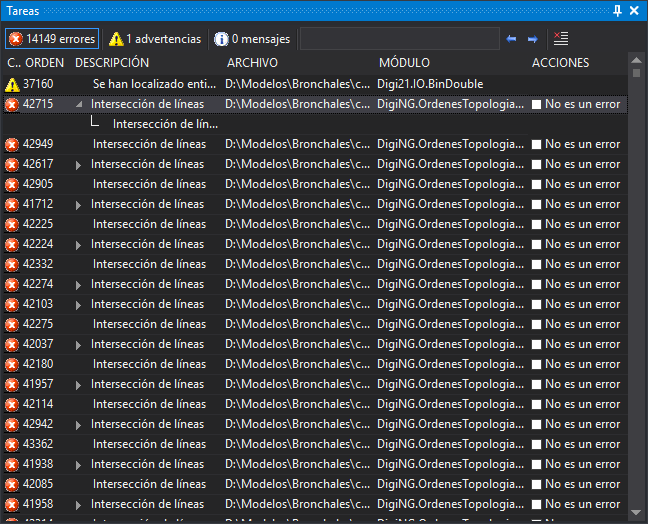
Task: Expand row 42942
Action: pyautogui.click(x=78, y=425)
